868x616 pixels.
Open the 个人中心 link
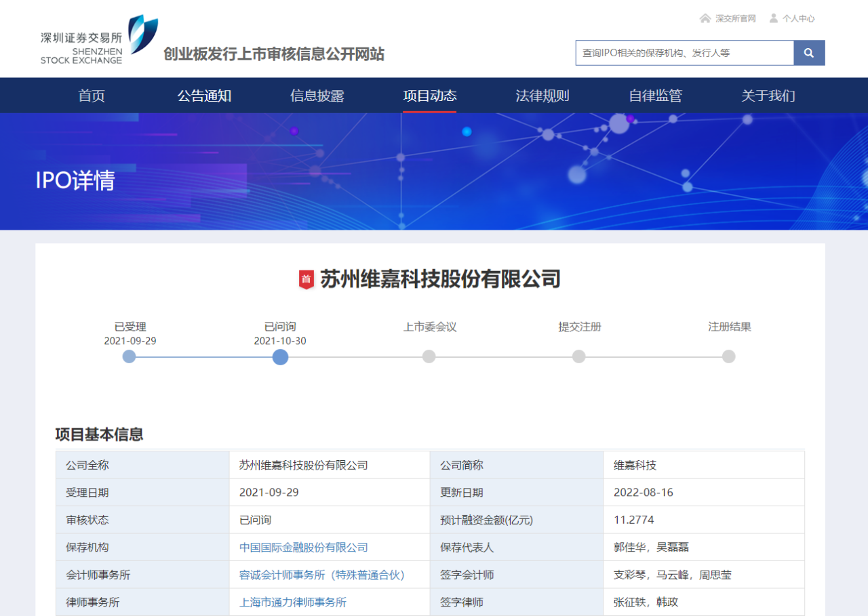tap(799, 19)
